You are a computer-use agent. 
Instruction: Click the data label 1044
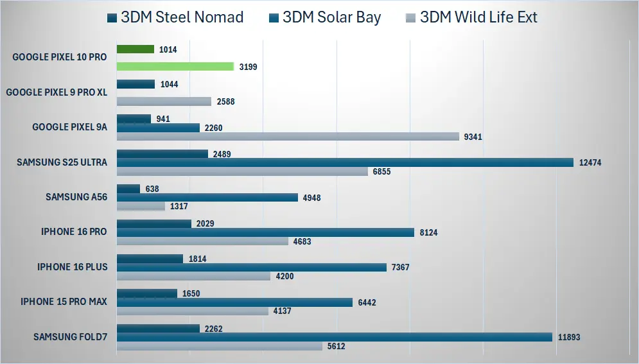click(169, 84)
